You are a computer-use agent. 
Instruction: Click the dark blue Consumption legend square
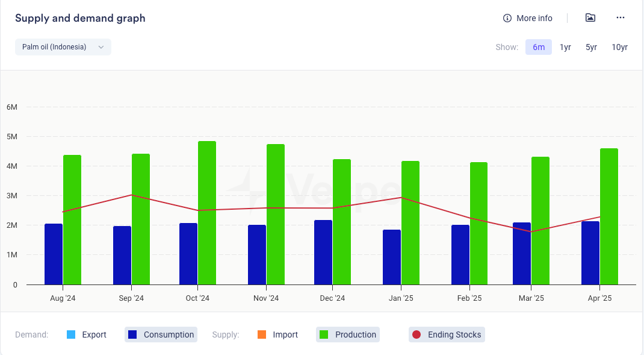(133, 335)
